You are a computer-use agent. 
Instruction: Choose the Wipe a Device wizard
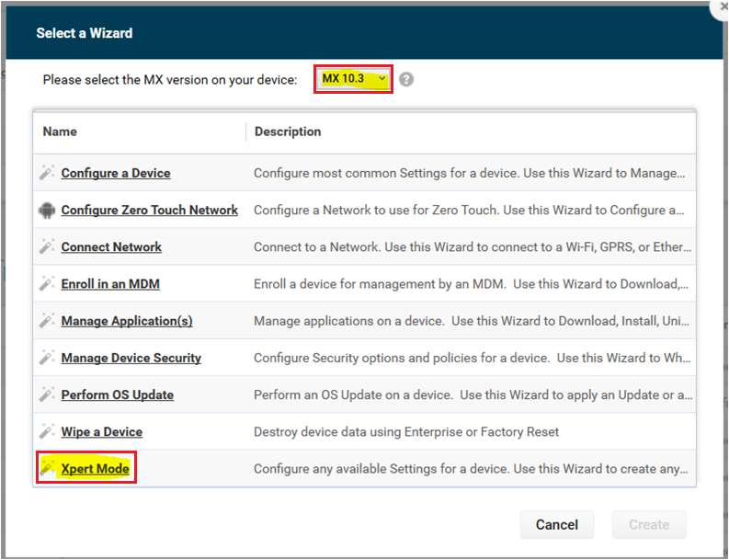click(101, 431)
